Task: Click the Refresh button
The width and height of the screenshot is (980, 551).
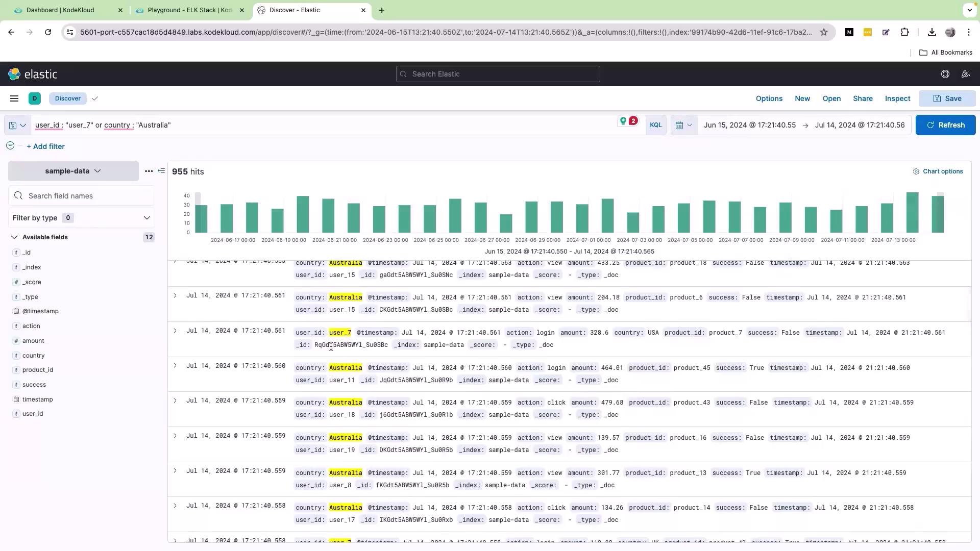Action: coord(945,125)
